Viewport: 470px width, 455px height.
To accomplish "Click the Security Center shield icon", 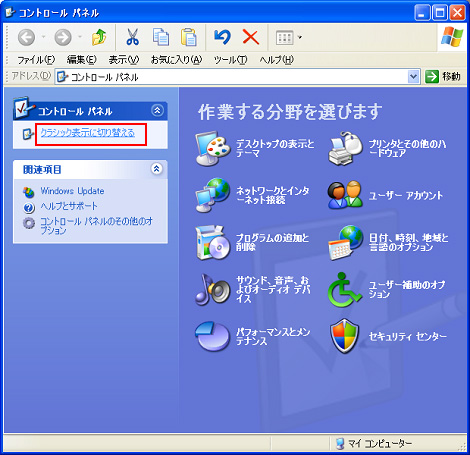I will 344,336.
